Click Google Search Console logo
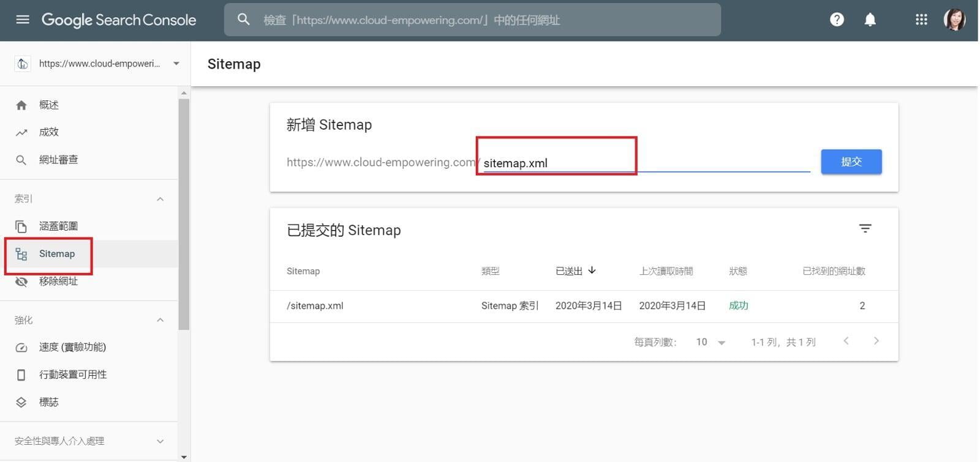This screenshot has width=980, height=462. 119,20
